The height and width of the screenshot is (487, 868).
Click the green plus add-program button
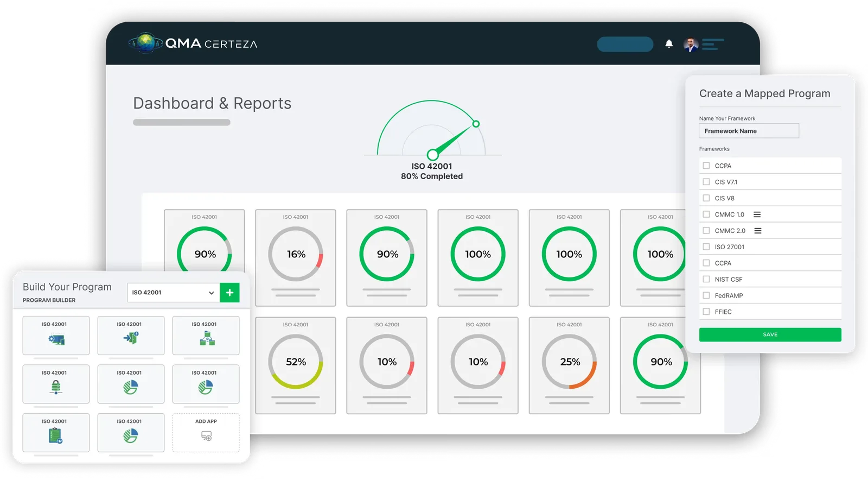tap(229, 293)
